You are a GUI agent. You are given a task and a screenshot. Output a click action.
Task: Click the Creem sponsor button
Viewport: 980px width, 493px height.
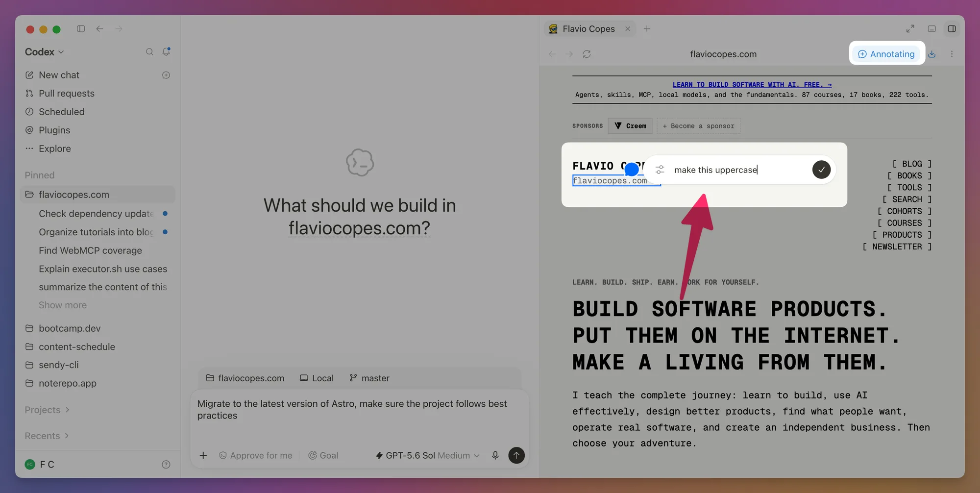coord(630,126)
